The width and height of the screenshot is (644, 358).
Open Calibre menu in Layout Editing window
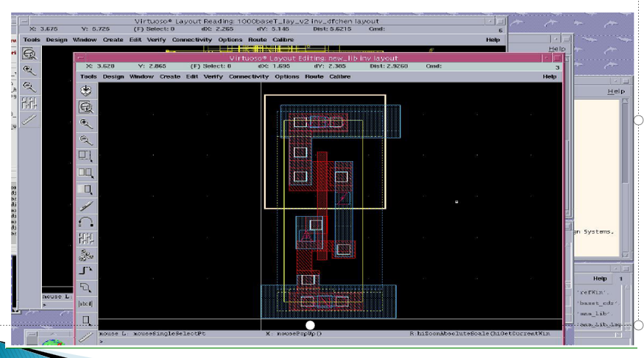(x=340, y=76)
